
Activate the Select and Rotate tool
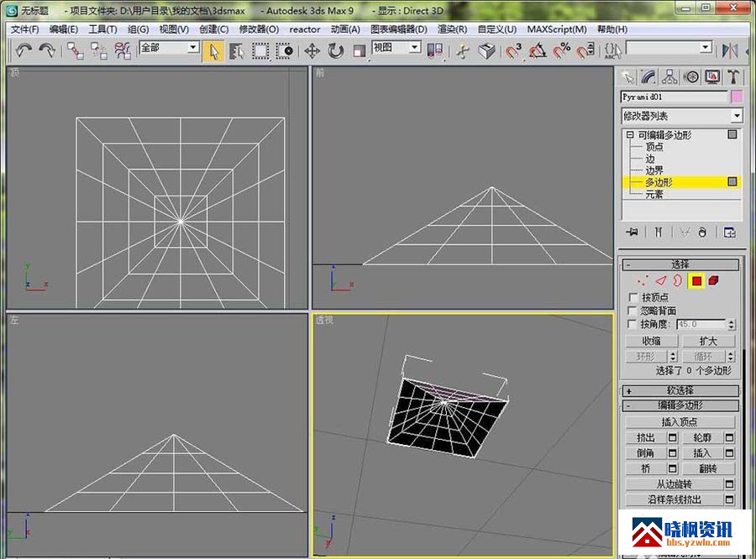(335, 51)
